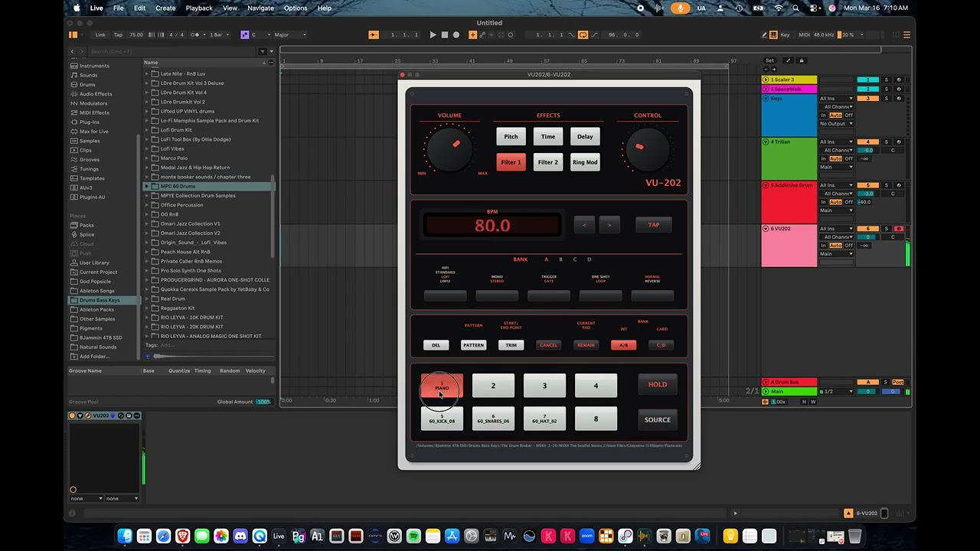The image size is (980, 551).
Task: Toggle the HOLD button
Action: [657, 385]
